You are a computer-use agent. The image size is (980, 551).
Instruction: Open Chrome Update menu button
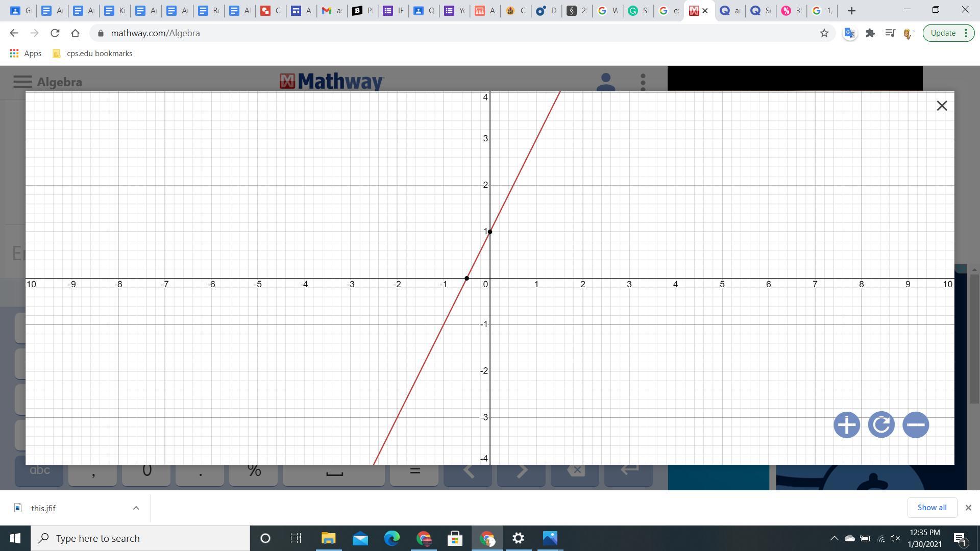point(948,33)
